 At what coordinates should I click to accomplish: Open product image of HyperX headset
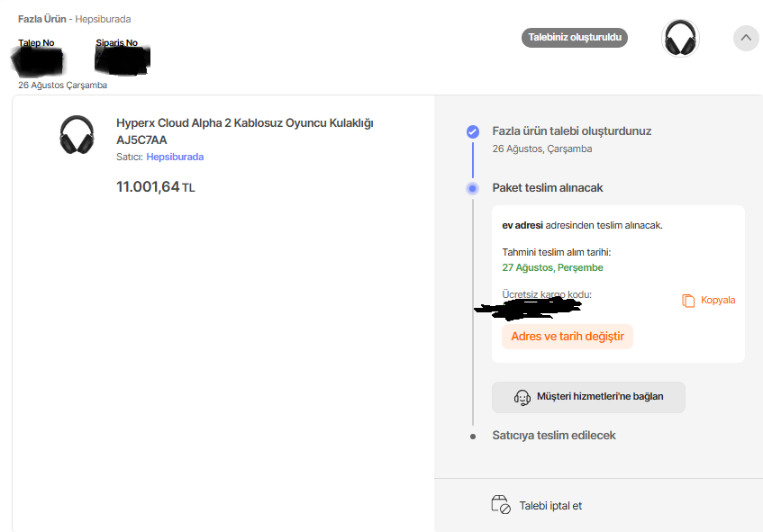click(x=77, y=135)
